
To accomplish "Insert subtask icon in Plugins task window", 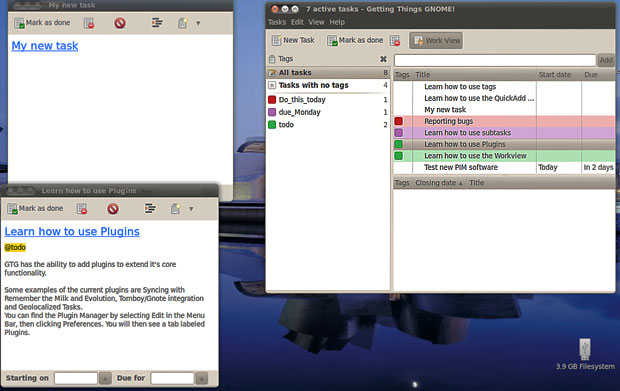I will tap(150, 208).
